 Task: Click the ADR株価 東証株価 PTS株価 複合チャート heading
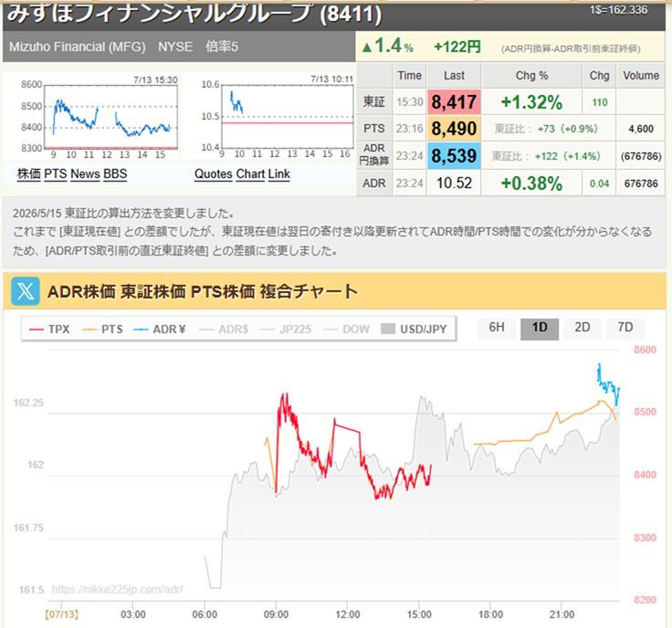pyautogui.click(x=203, y=291)
